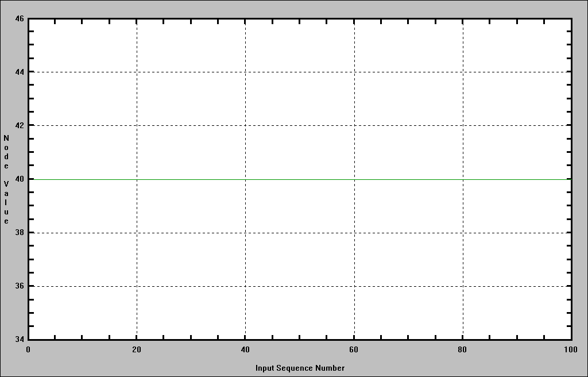Click the x-axis label 80

click(x=462, y=350)
